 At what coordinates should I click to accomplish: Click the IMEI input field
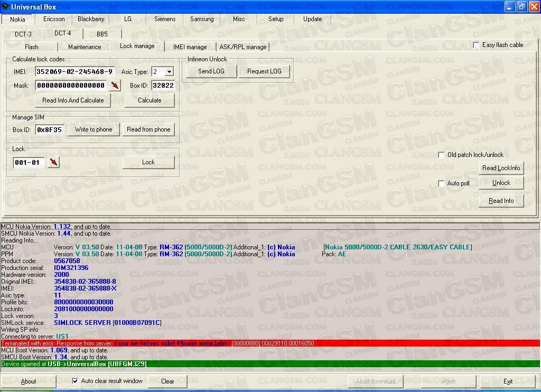pos(74,72)
